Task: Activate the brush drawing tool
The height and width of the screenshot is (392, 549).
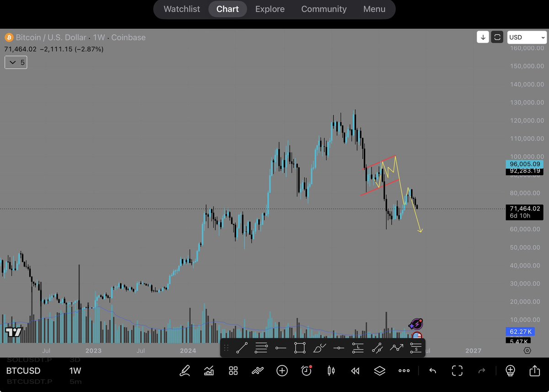Action: pos(320,348)
